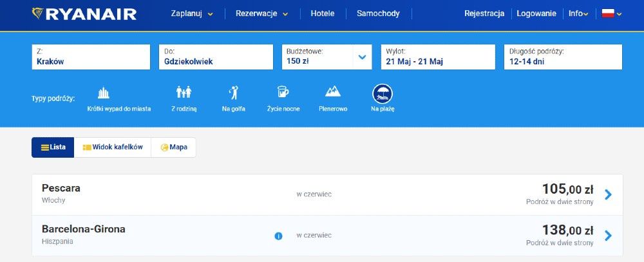This screenshot has width=644, height=262.
Task: Click the Polish flag language selector
Action: tap(608, 14)
